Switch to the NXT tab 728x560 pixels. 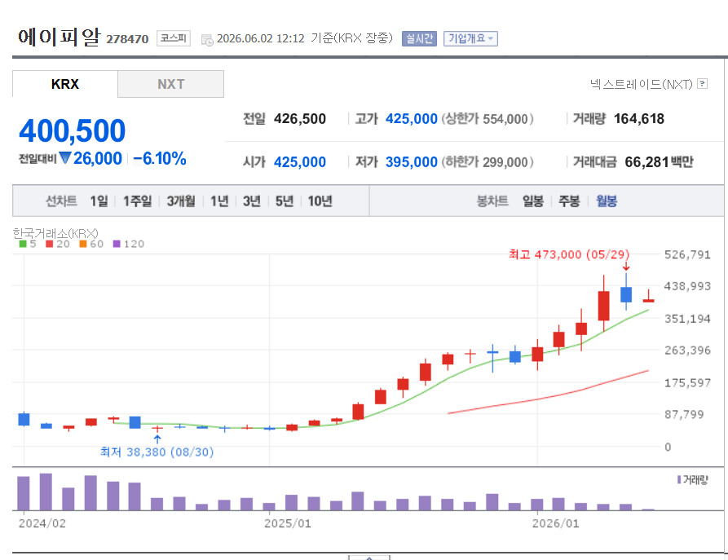pyautogui.click(x=171, y=84)
